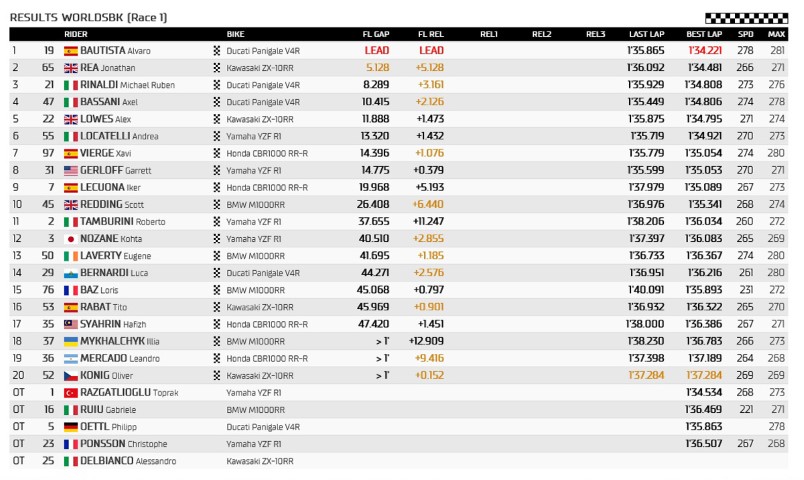Click the red LEAD value under FL GAP
804x480 pixels.
point(377,50)
